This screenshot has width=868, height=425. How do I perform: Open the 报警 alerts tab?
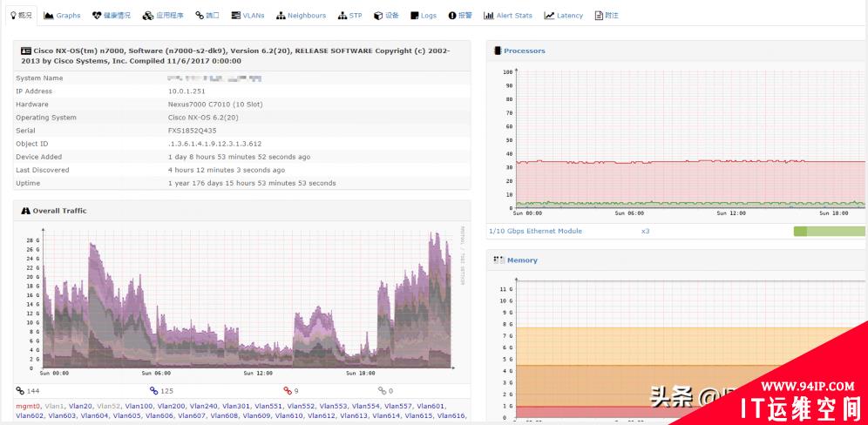[x=460, y=16]
